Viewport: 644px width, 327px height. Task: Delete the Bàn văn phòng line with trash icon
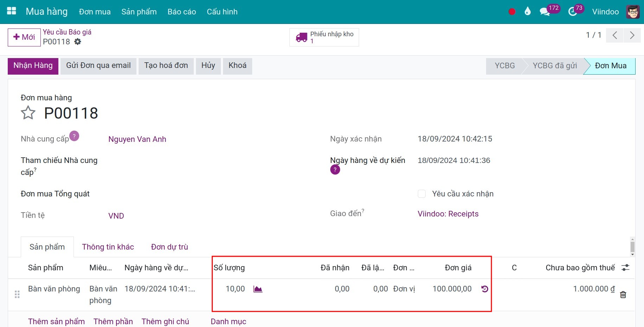point(623,295)
